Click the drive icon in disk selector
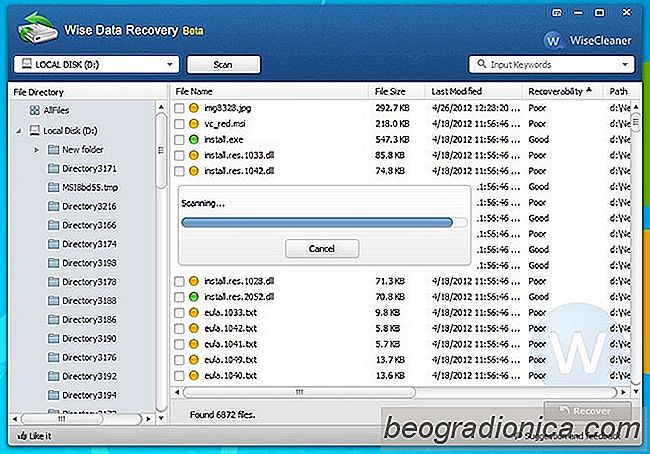 pyautogui.click(x=27, y=64)
